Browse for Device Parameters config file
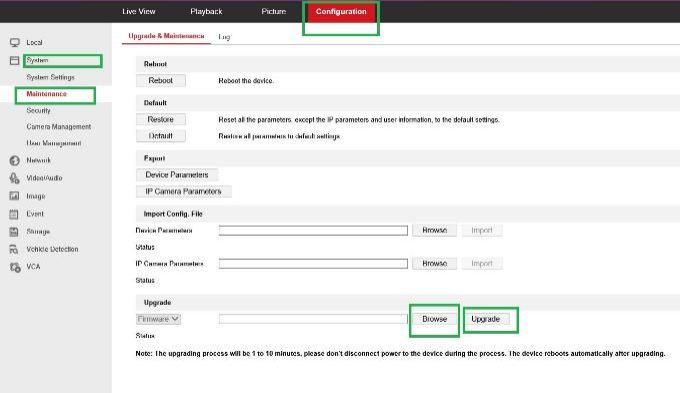 [x=435, y=230]
